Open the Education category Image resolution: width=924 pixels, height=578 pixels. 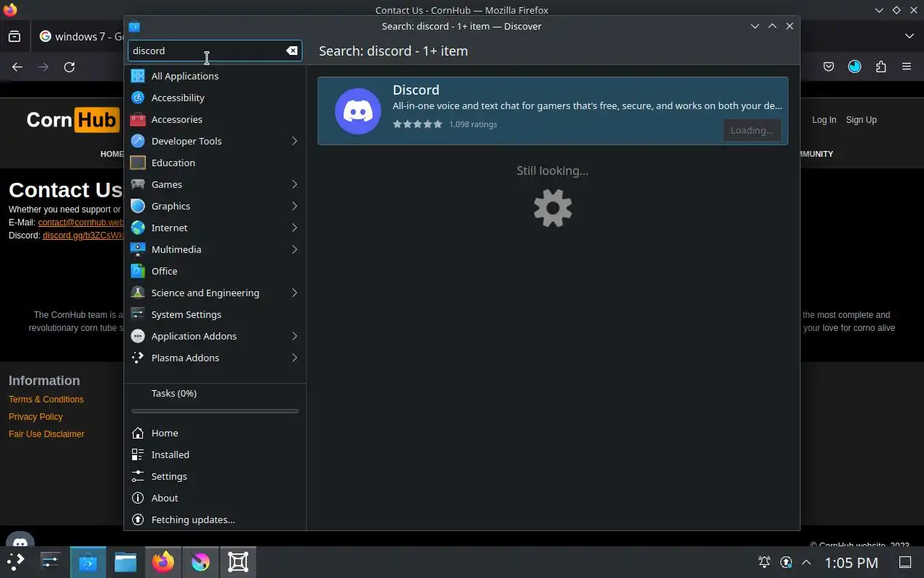pyautogui.click(x=215, y=163)
